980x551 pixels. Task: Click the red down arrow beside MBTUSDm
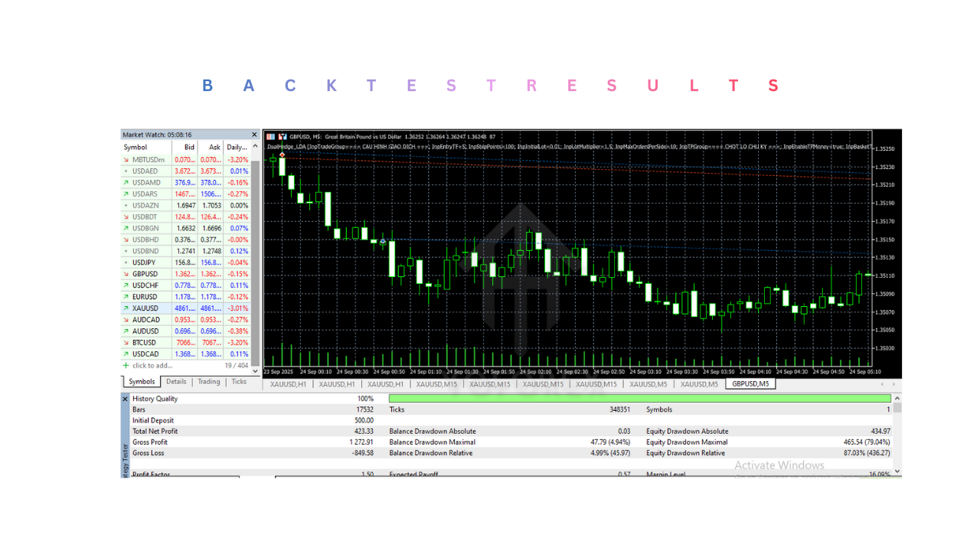click(x=125, y=159)
